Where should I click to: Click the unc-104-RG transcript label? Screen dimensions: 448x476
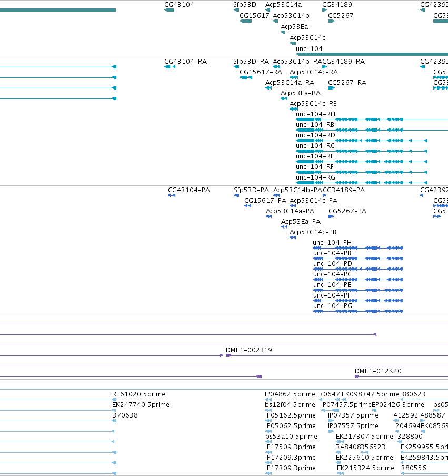click(x=315, y=177)
